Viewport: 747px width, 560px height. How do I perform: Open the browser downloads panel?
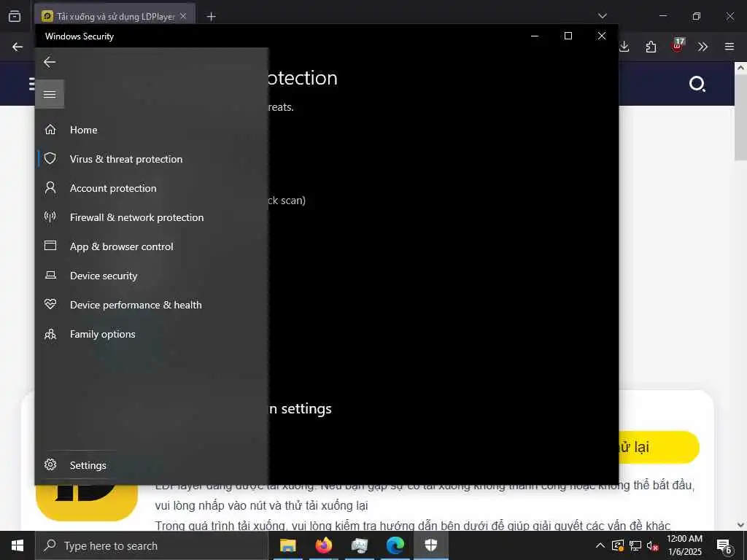pos(624,47)
